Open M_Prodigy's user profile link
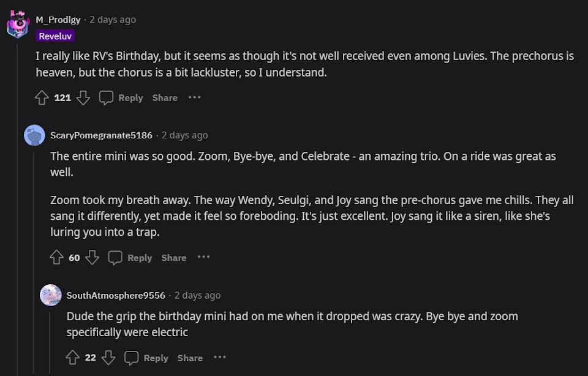Image resolution: width=588 pixels, height=376 pixels. point(58,20)
